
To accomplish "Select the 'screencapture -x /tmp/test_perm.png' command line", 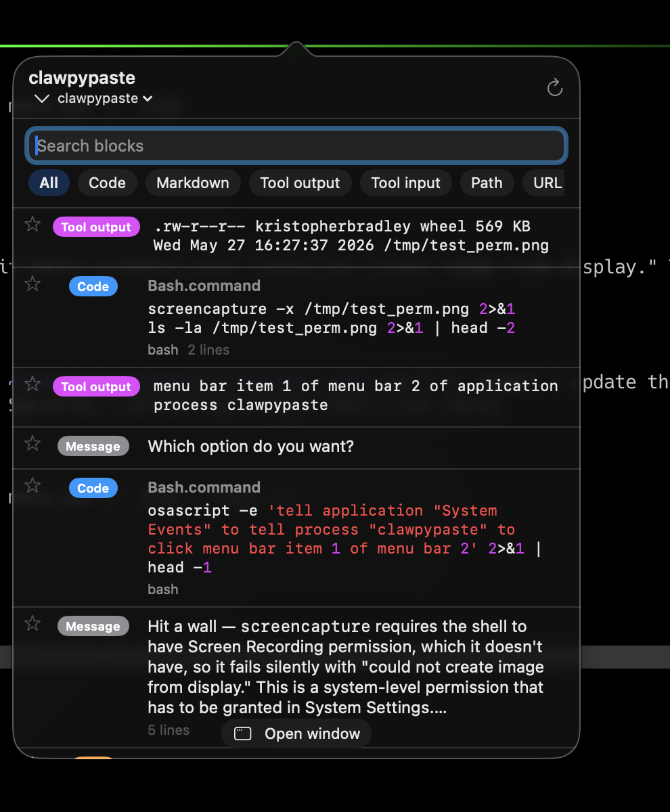I will [x=332, y=309].
